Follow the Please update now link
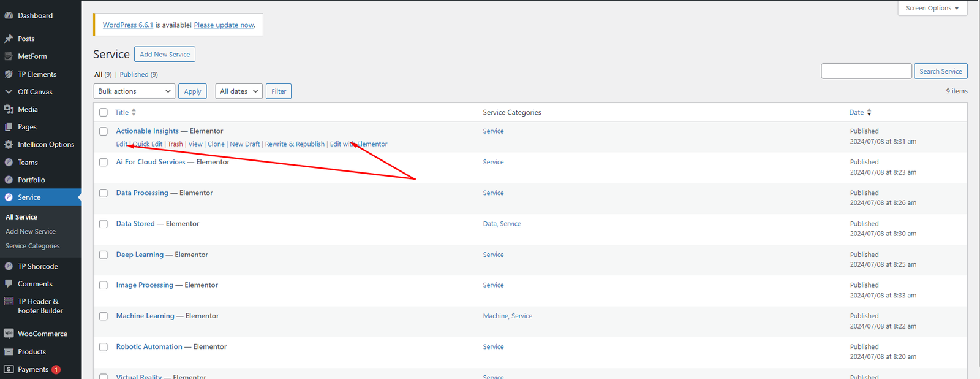The image size is (980, 379). (224, 25)
